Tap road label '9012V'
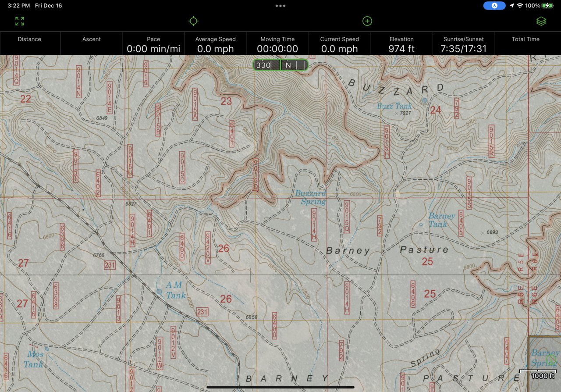The height and width of the screenshot is (392, 561). (174, 343)
